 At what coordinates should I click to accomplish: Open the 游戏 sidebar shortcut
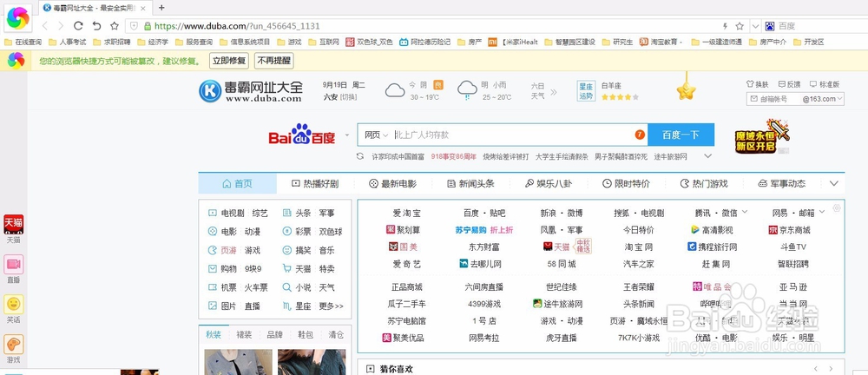tap(13, 348)
